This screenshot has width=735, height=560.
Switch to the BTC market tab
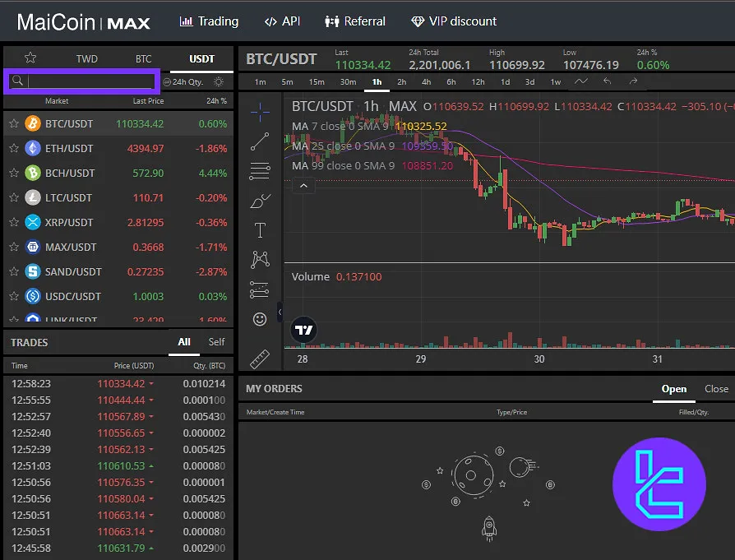click(x=143, y=58)
